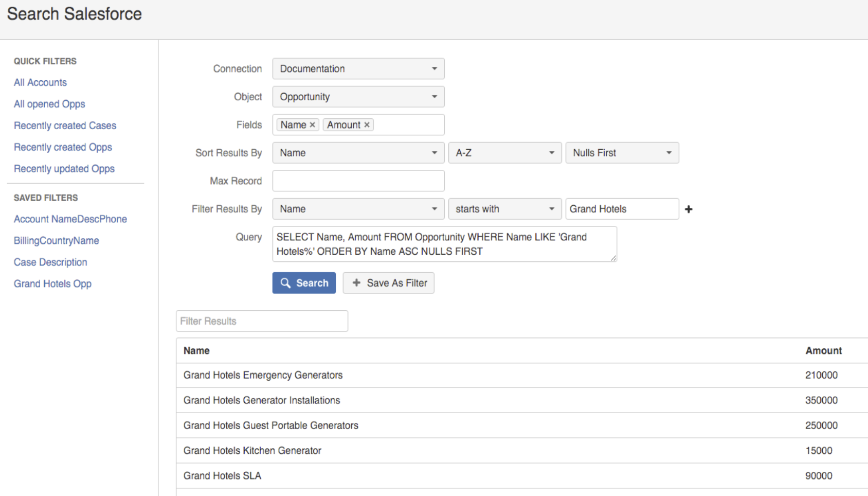Load the BillingCountryName saved filter
The image size is (868, 496).
pos(57,241)
